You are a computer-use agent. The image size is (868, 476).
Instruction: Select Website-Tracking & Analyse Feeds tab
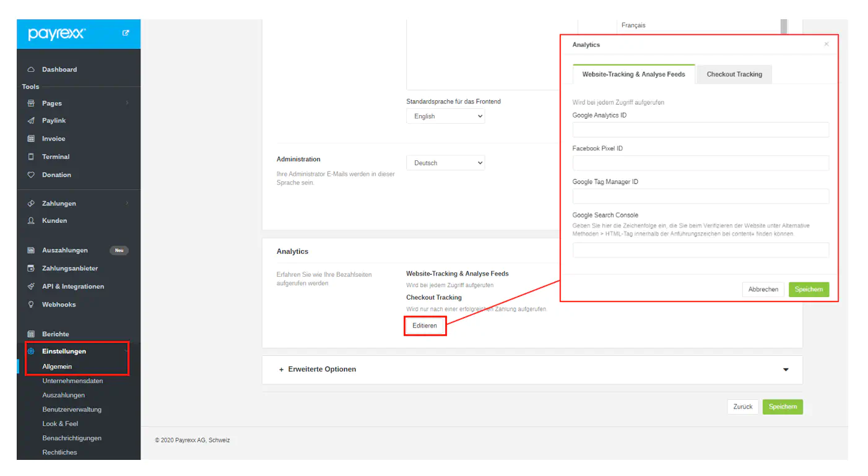[633, 74]
